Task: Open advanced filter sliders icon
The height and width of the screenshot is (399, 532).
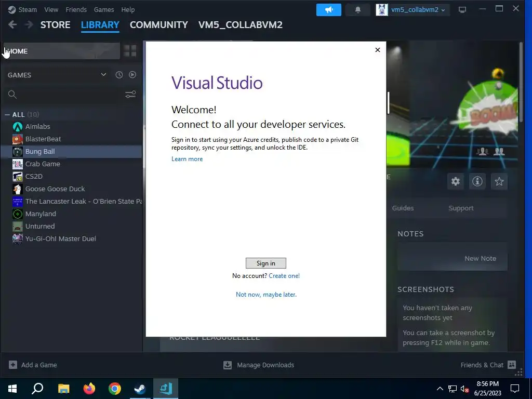Action: point(130,95)
